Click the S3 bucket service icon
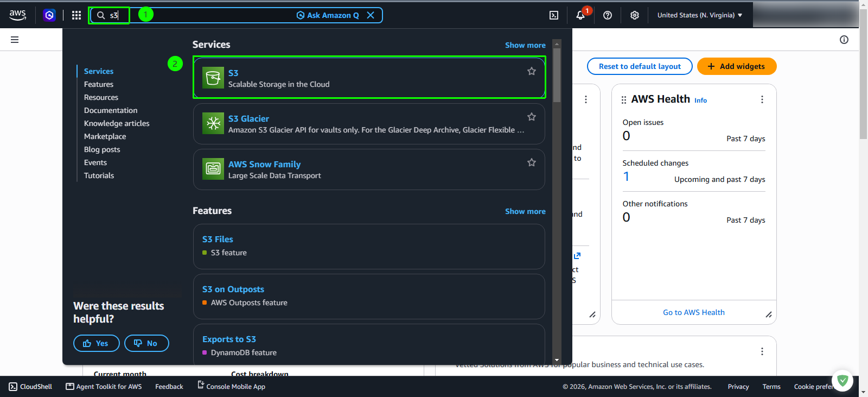 click(x=213, y=78)
